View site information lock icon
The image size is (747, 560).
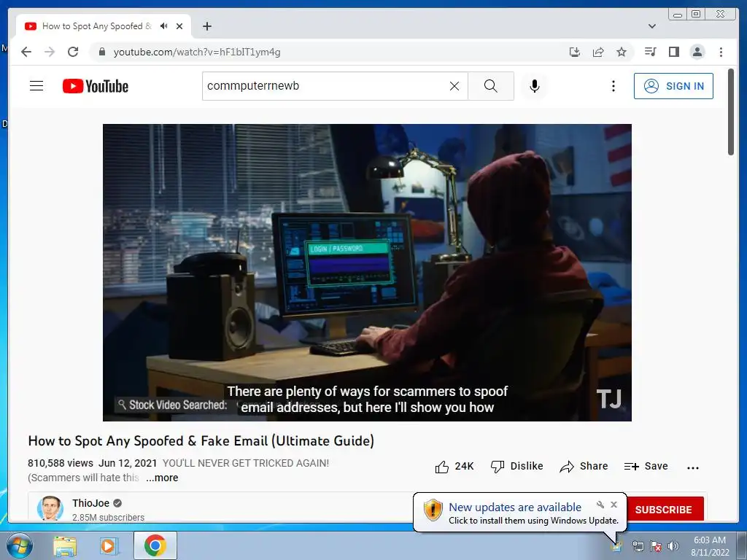[x=101, y=52]
